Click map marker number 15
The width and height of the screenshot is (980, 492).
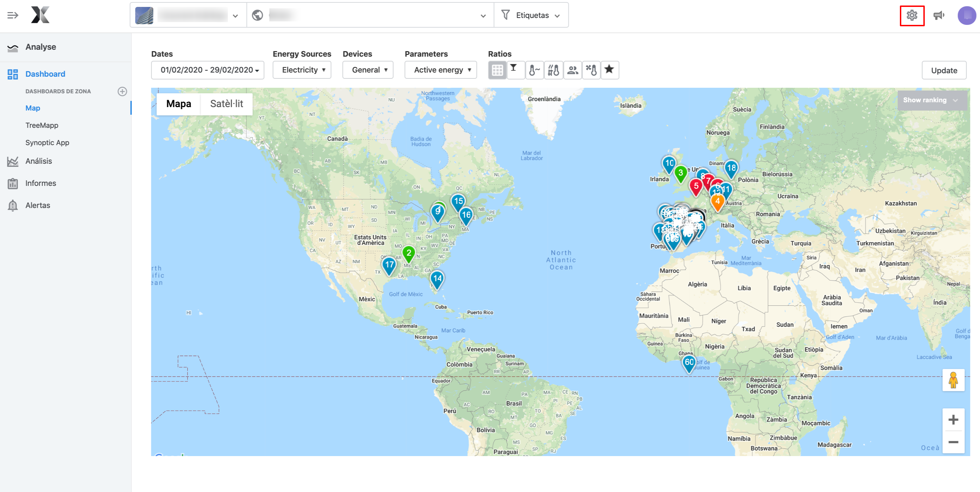tap(459, 202)
